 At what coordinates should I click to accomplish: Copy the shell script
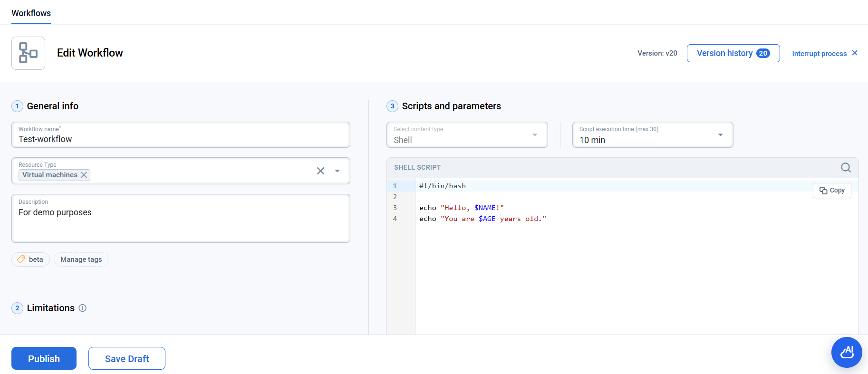832,190
